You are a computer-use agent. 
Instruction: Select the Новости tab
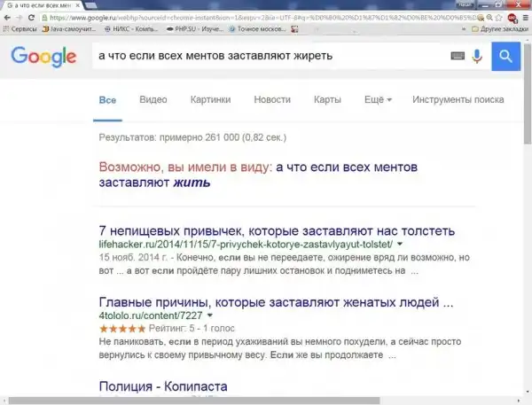[x=272, y=100]
